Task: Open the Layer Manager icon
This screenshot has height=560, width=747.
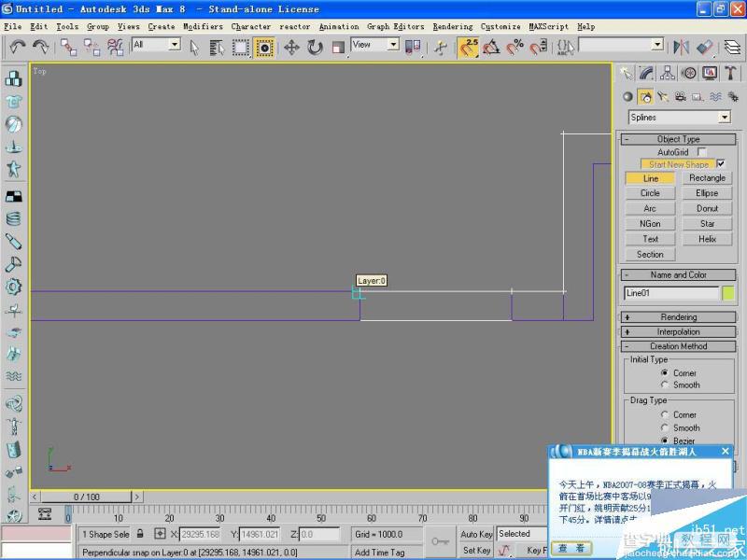Action: pos(732,48)
